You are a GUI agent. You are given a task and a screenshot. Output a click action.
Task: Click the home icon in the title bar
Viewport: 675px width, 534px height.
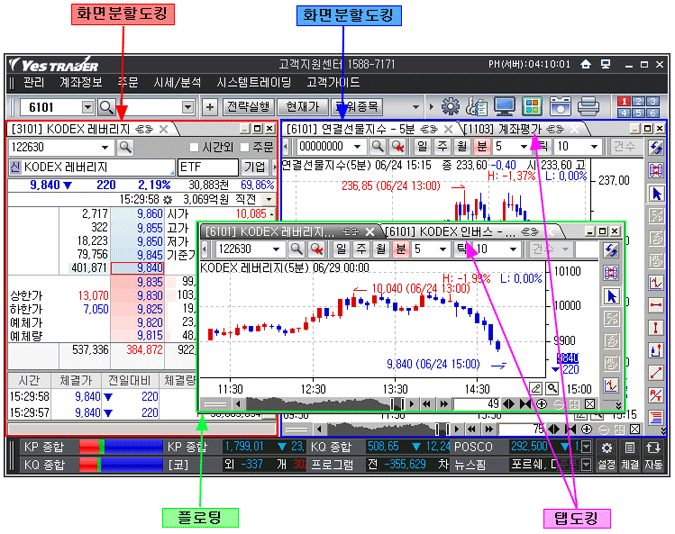pos(586,65)
